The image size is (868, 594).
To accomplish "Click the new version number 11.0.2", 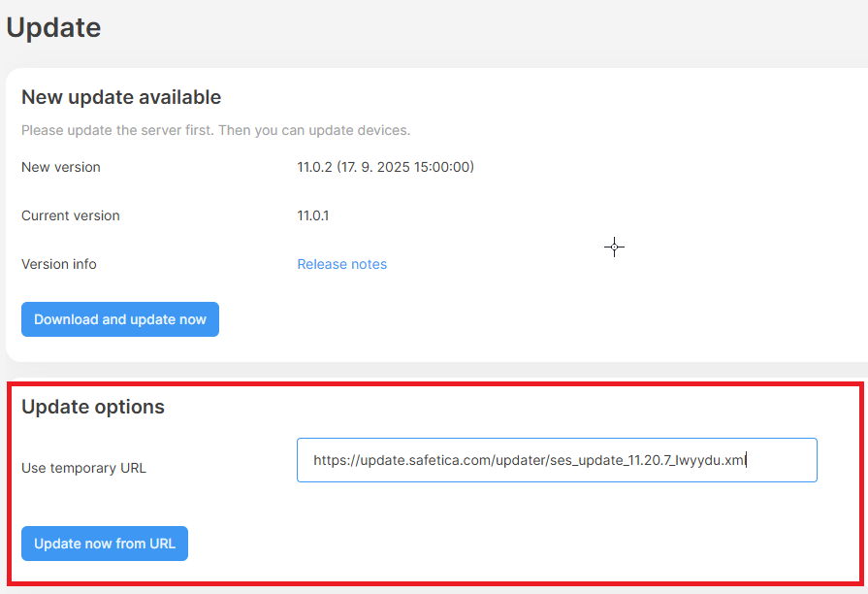I will (314, 167).
